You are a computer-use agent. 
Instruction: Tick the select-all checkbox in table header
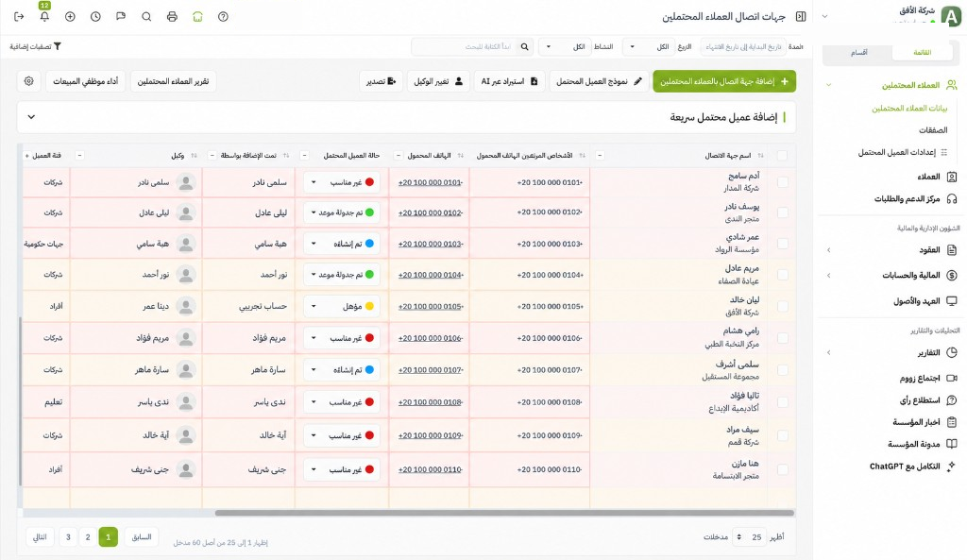tap(783, 156)
